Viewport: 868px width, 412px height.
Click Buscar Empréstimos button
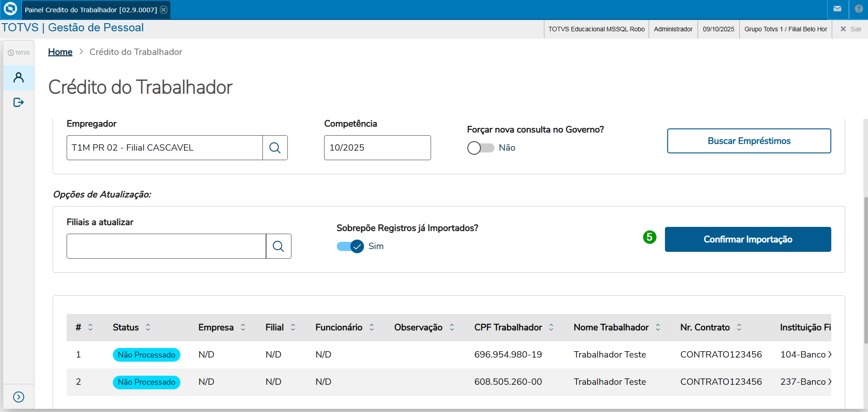[749, 141]
